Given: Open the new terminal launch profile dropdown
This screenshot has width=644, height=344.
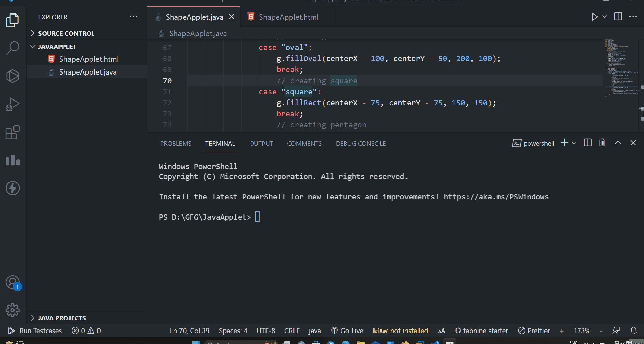Looking at the screenshot, I should click(574, 143).
